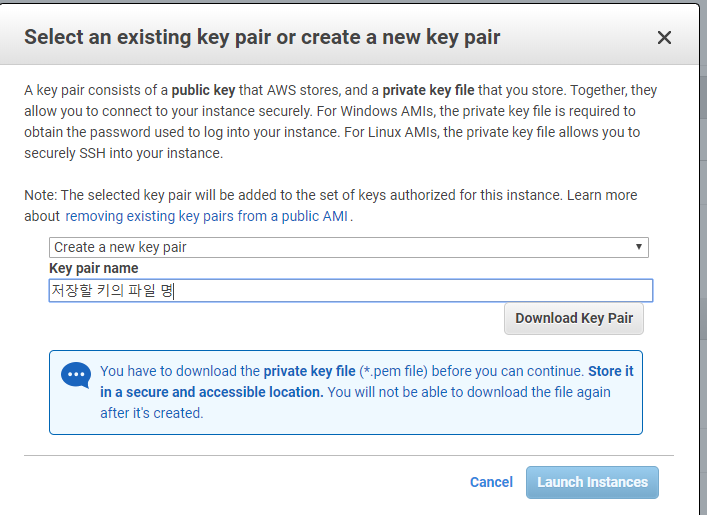Click 'Store it in a secure and accessible location' text
The height and width of the screenshot is (515, 707).
(x=211, y=392)
